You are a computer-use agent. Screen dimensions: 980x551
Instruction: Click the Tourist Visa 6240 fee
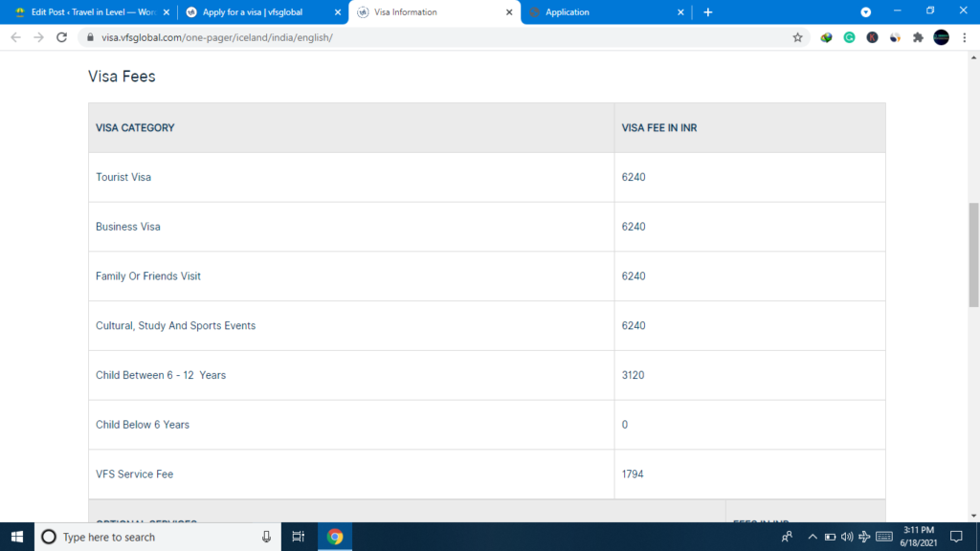(634, 177)
